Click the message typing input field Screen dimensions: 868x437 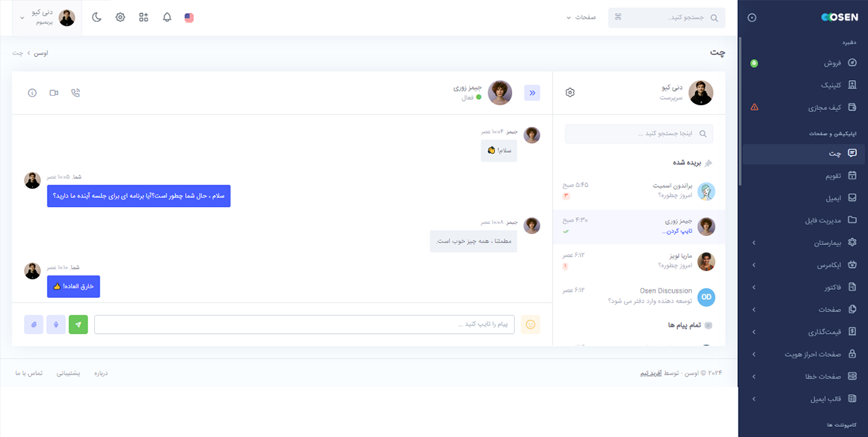click(304, 324)
